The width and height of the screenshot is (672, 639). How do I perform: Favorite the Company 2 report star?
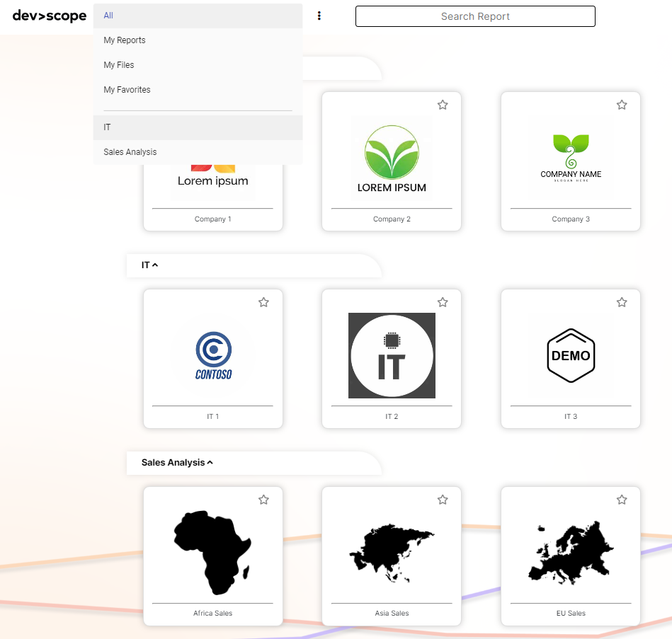(443, 105)
